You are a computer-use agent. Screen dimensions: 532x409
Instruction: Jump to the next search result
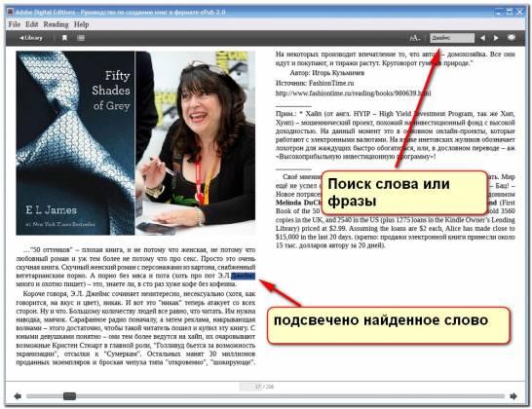[x=496, y=38]
